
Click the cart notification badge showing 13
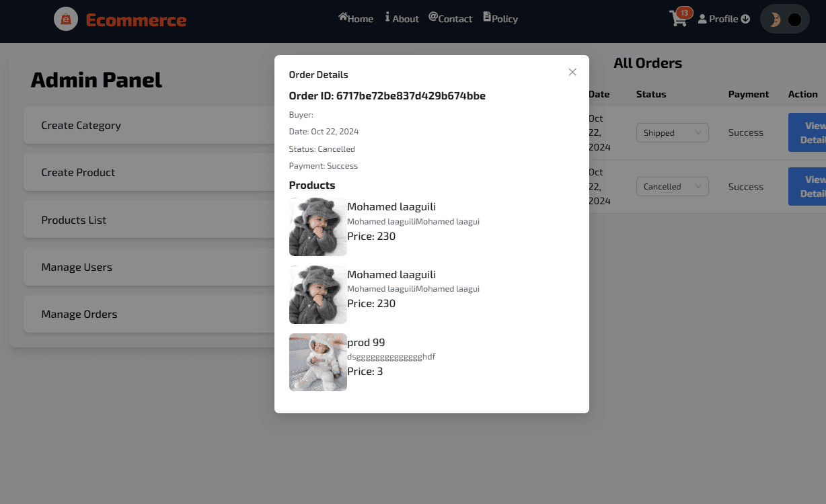(x=685, y=11)
